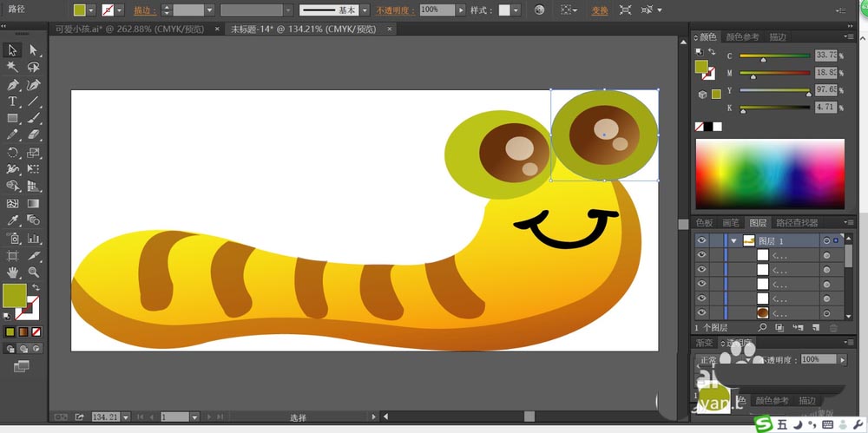Screen dimensions: 868x433
Task: Click the M value field 18.82
Action: tap(826, 73)
